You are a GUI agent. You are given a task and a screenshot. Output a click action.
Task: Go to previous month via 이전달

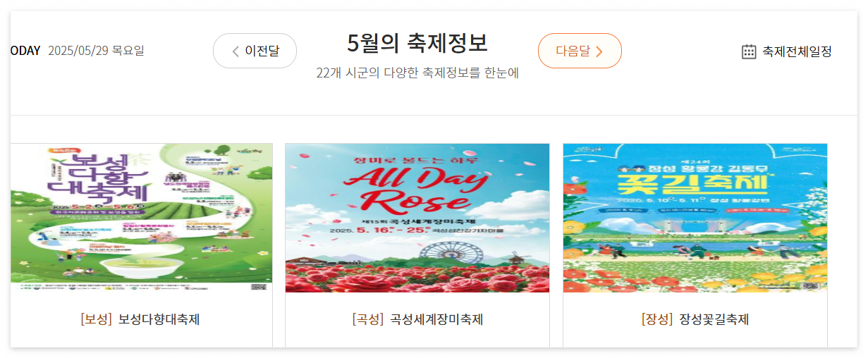(255, 51)
